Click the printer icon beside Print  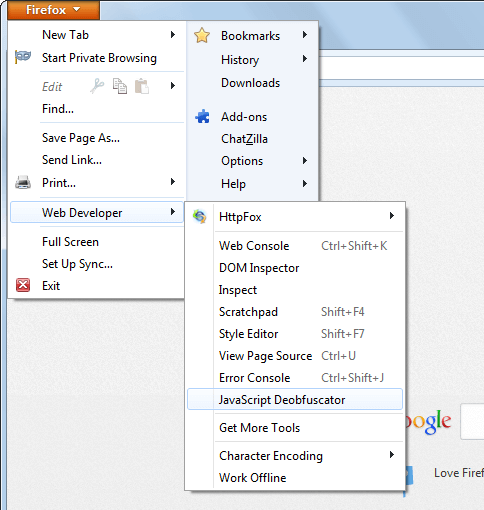coord(23,182)
